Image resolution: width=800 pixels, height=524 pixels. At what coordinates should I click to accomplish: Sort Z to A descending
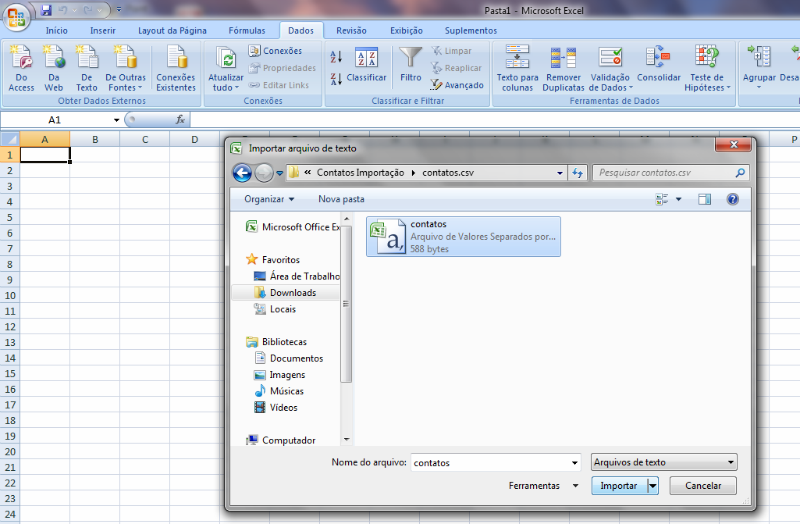336,79
